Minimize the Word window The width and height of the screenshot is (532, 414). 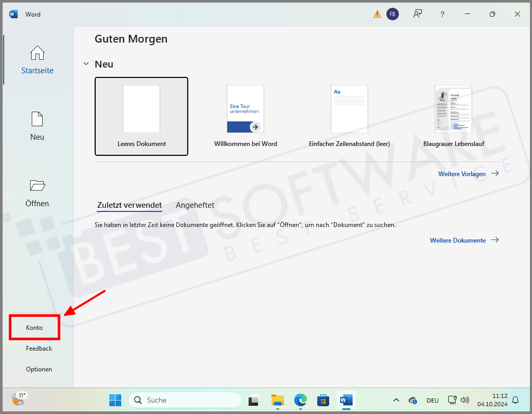click(468, 14)
